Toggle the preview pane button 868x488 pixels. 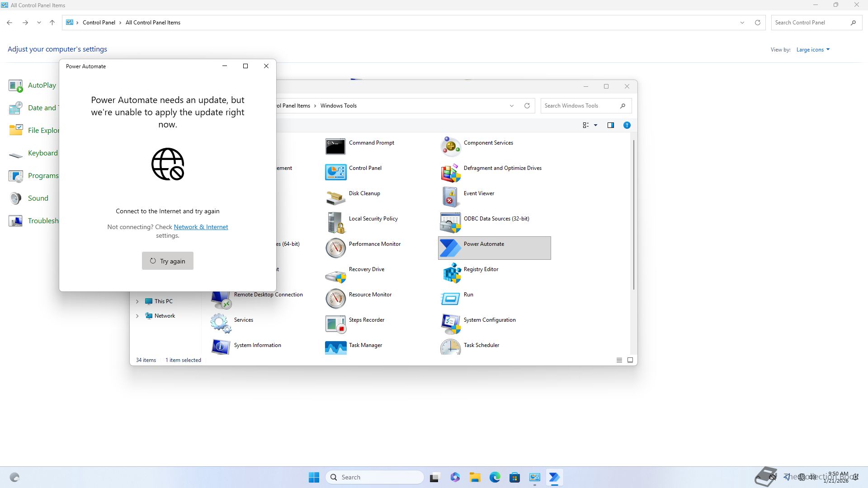pyautogui.click(x=611, y=125)
